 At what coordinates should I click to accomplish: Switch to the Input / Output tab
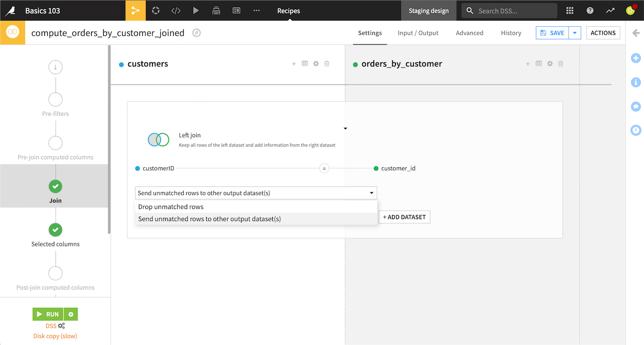(x=418, y=33)
